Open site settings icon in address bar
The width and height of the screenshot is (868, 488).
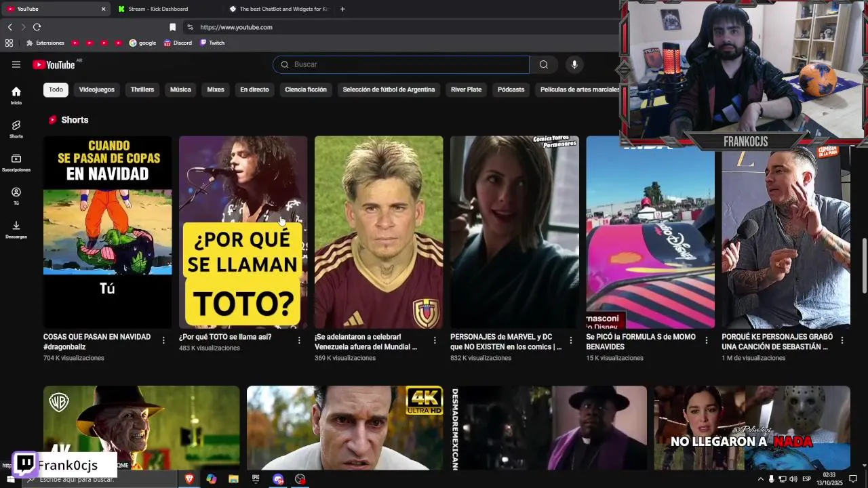coord(190,27)
